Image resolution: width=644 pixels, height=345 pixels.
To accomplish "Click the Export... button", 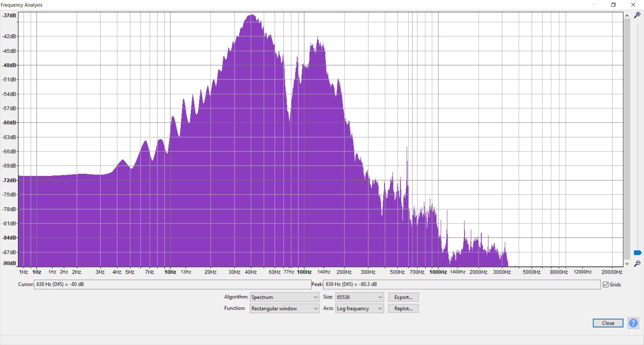I will (403, 297).
